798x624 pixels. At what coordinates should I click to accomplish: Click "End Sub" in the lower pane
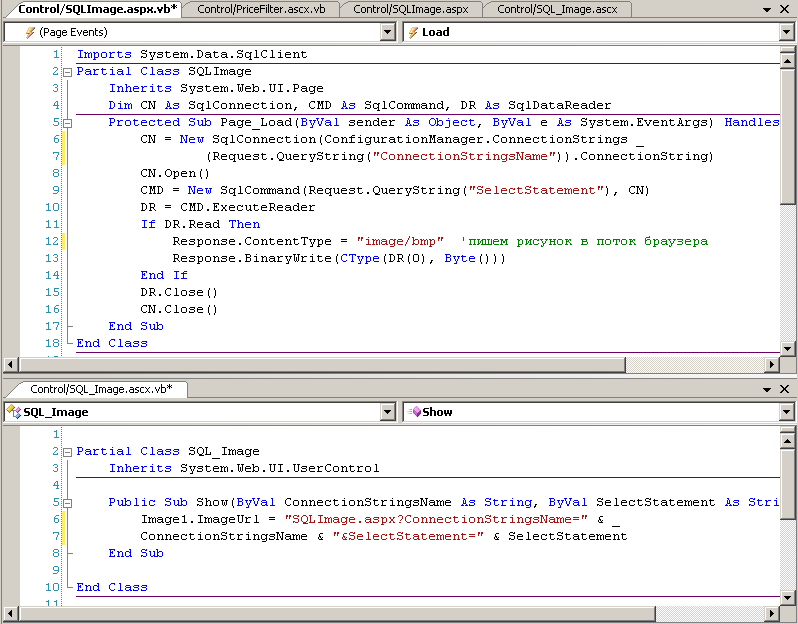pyautogui.click(x=136, y=553)
